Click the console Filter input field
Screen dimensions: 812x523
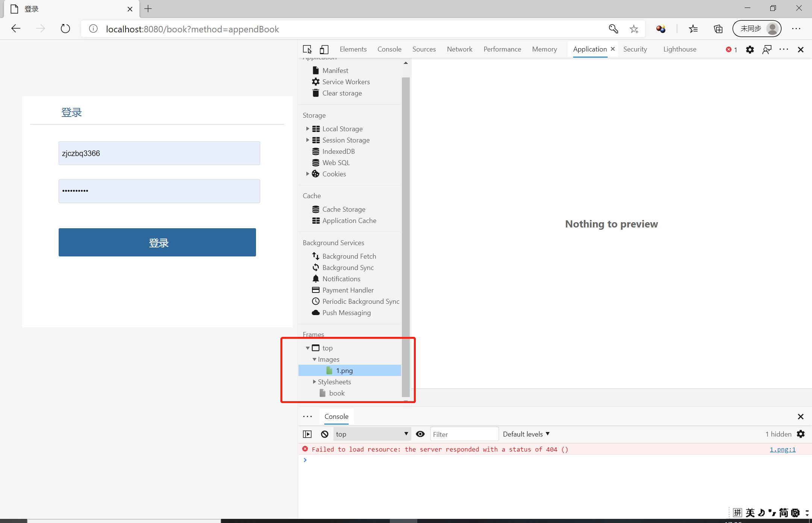click(x=464, y=434)
